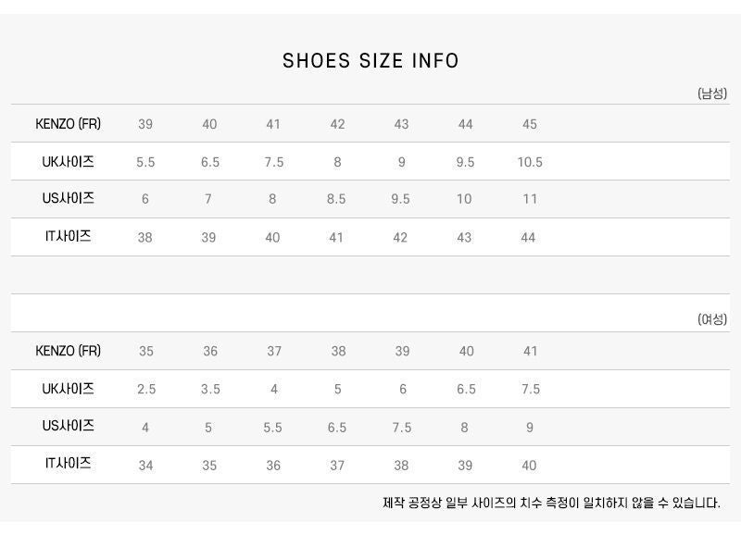Click women's KENZO size 35 cell

coord(146,351)
